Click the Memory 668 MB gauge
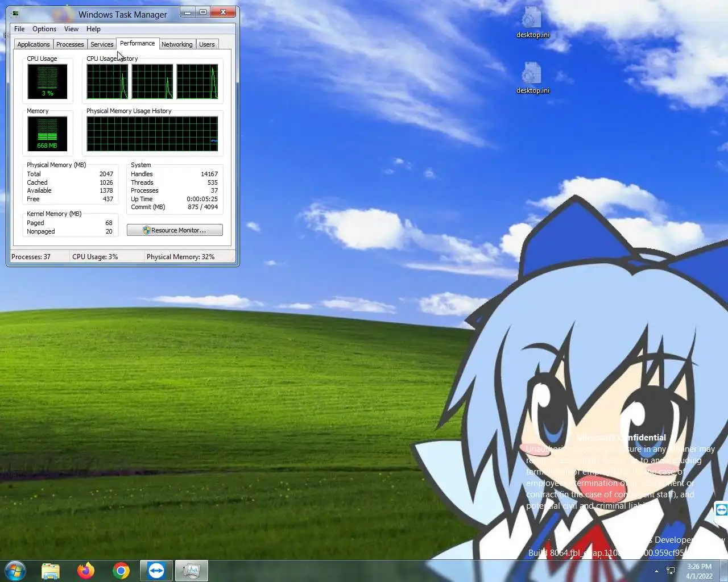 tap(47, 134)
